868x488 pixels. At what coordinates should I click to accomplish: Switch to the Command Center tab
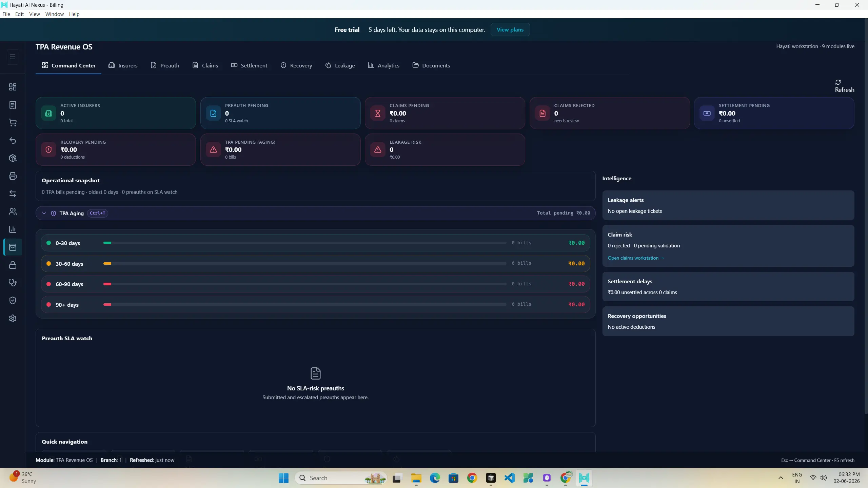(68, 65)
